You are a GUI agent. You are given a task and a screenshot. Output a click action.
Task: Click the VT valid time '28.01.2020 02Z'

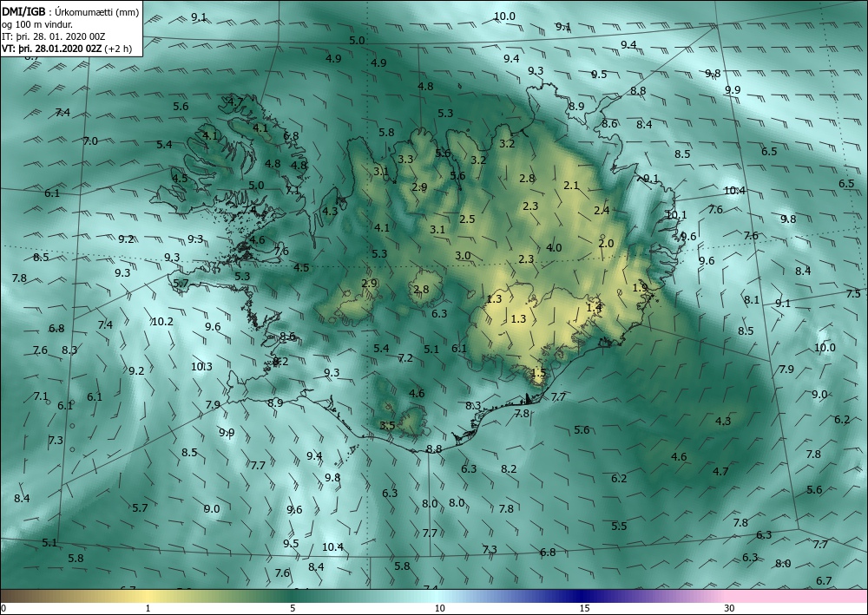click(x=69, y=49)
